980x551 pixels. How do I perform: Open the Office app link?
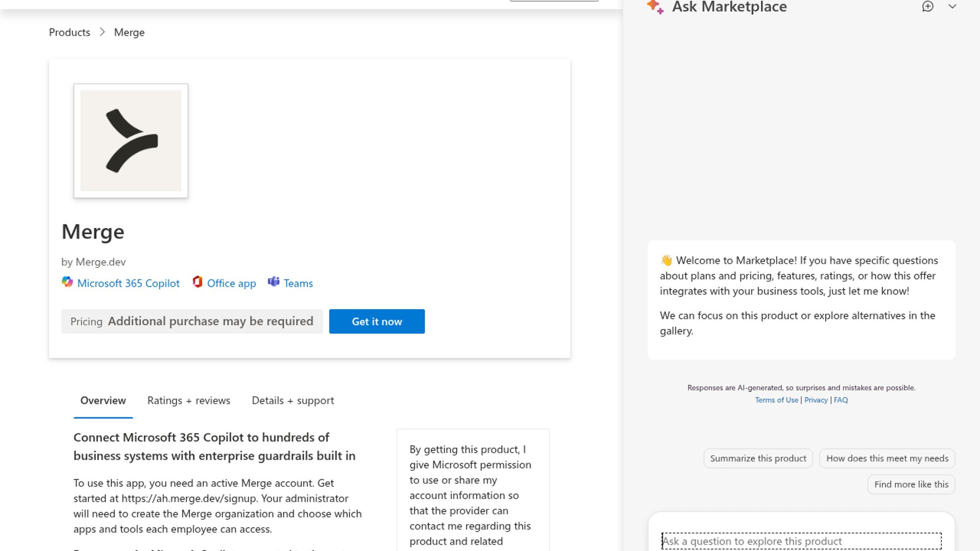(231, 283)
